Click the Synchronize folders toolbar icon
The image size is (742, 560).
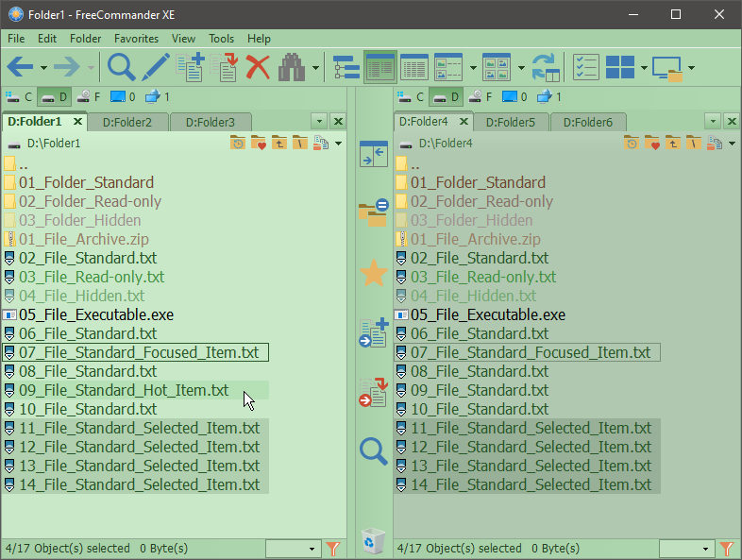point(546,67)
